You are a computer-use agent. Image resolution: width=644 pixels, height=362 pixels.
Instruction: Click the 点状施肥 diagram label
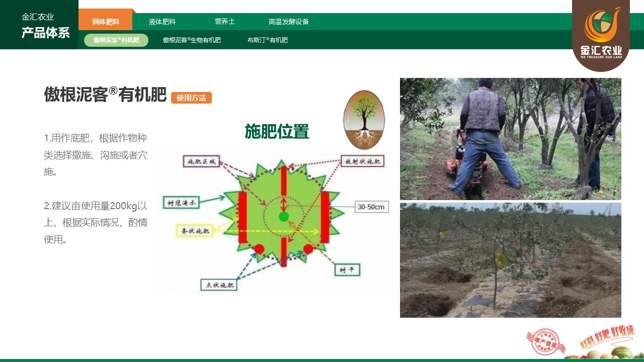point(219,285)
